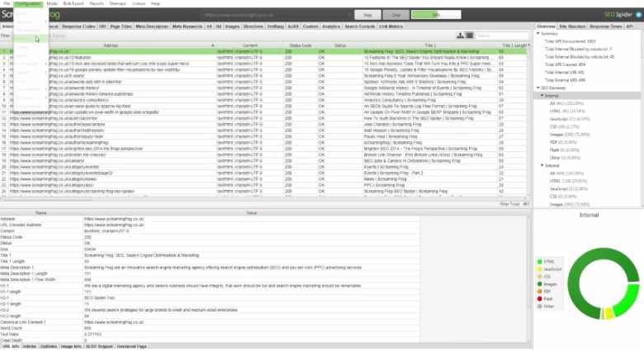Select Internal HTML in overview tree
The image size is (644, 352).
click(567, 111)
